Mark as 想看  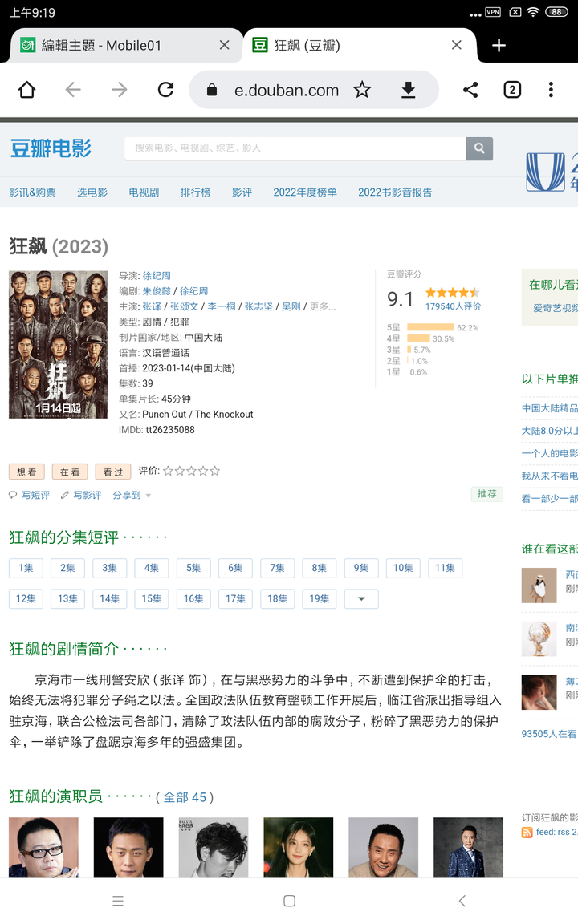tap(26, 472)
